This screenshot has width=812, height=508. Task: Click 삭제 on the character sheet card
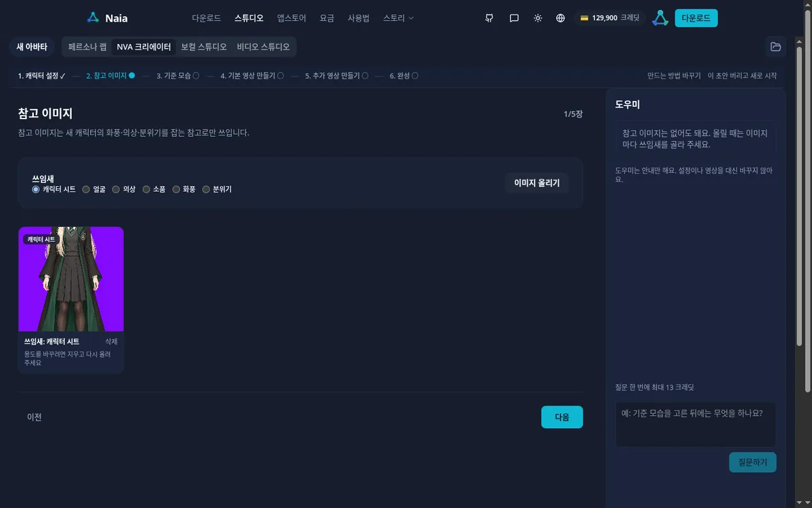(112, 341)
